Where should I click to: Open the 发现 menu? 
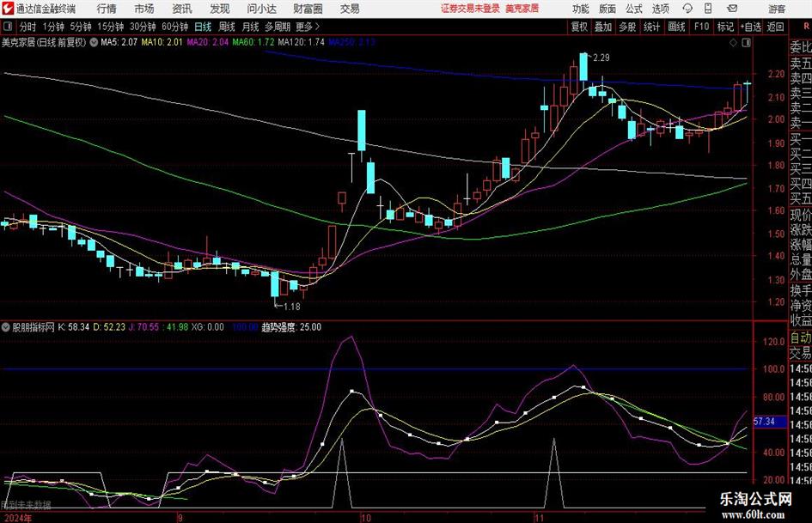coord(220,9)
